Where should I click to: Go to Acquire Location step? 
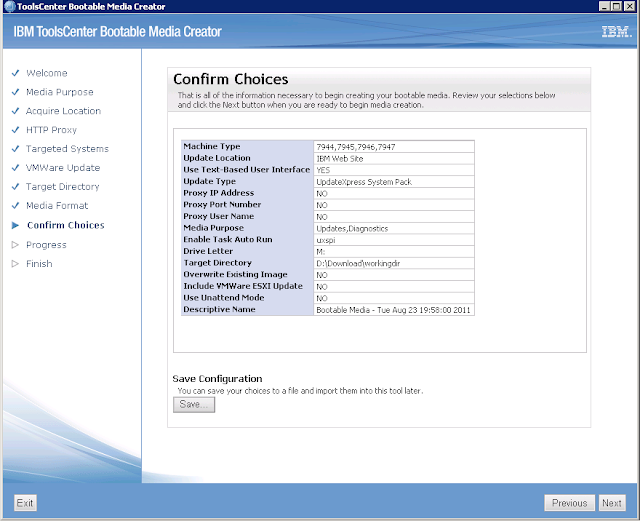click(x=63, y=111)
